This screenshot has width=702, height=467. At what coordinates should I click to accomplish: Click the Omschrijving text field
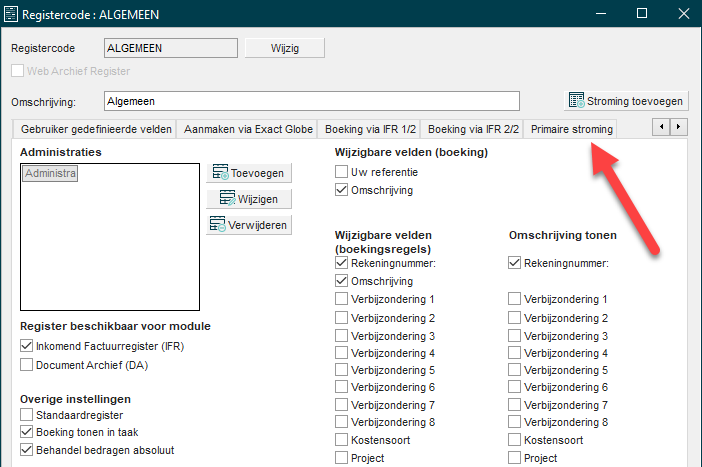click(x=312, y=101)
